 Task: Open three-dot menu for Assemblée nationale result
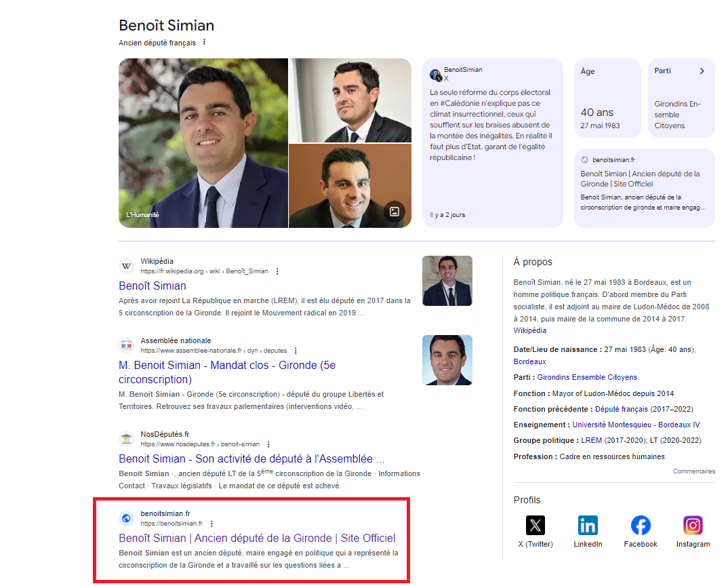click(x=296, y=351)
